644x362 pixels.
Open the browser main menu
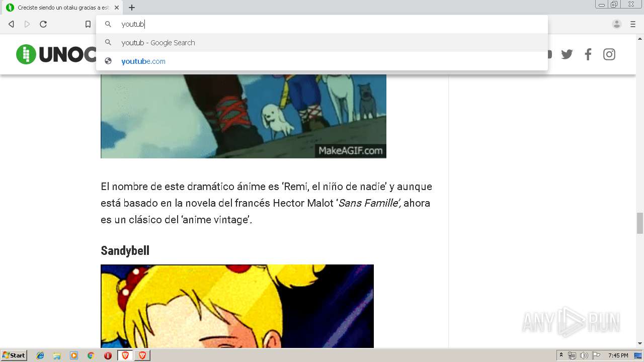tap(633, 24)
